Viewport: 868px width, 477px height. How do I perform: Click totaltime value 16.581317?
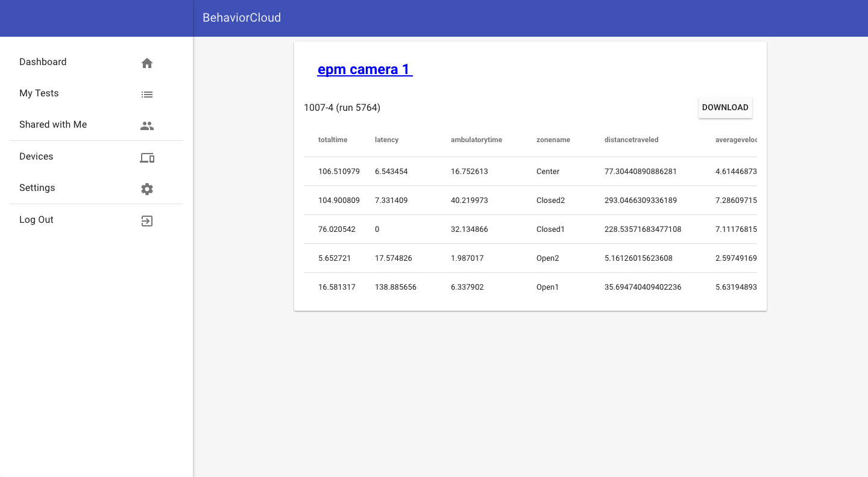(337, 287)
